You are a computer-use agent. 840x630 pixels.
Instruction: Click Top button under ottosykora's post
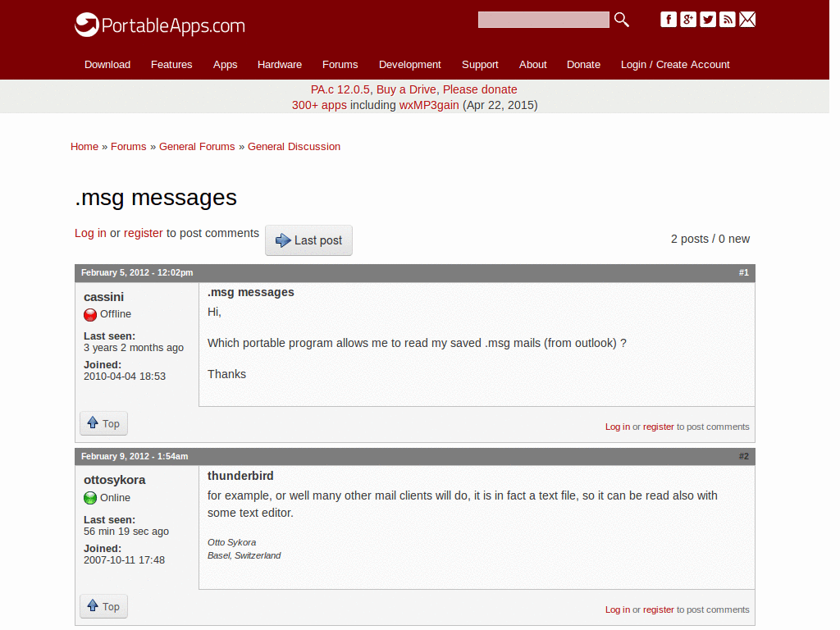104,606
